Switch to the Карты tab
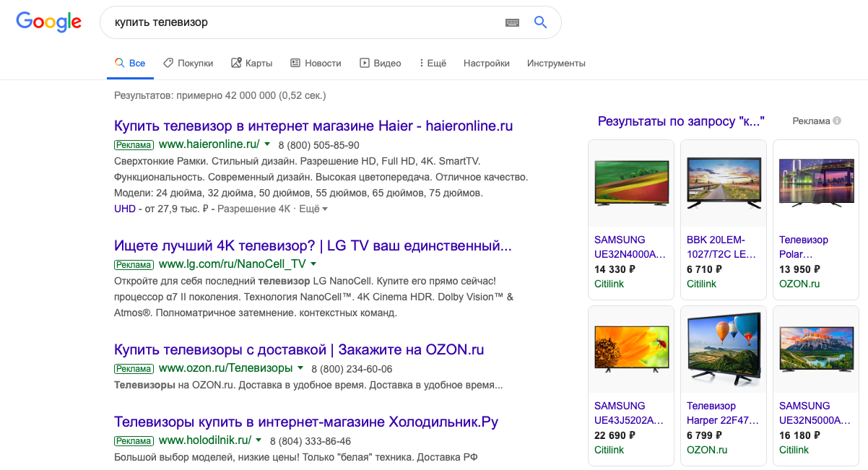 [252, 64]
